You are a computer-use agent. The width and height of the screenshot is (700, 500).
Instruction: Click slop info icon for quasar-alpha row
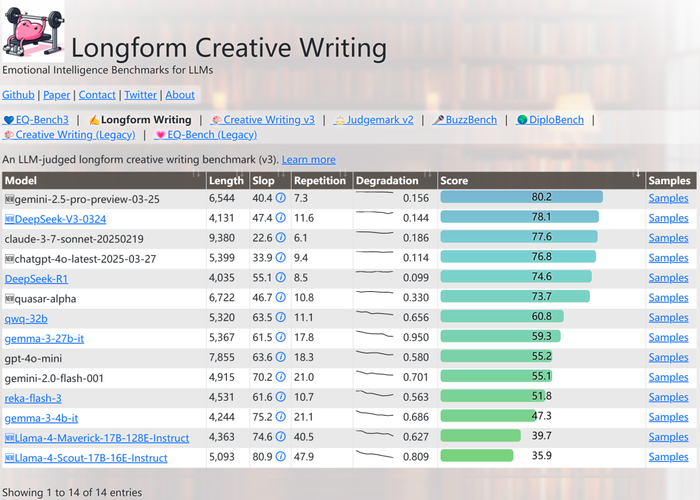[280, 297]
